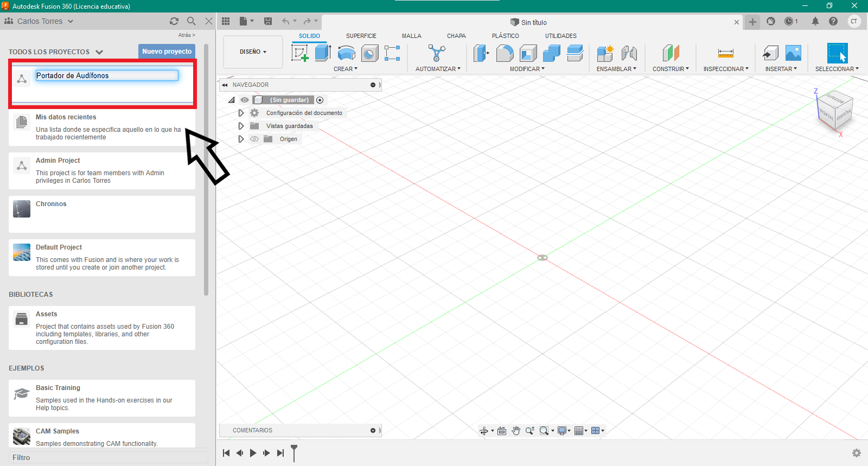Open the Construir dropdown menu
Viewport: 868px width, 466px height.
pos(671,69)
